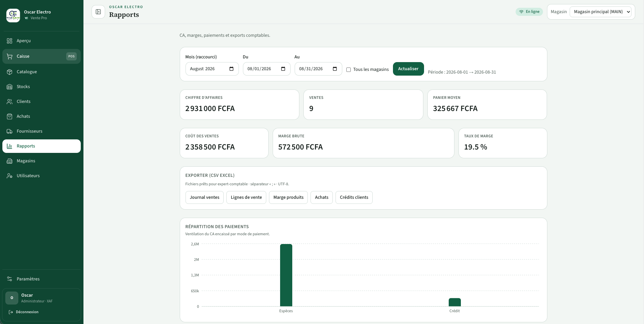
Task: Open calendar picker in Du date field
Action: coord(283,69)
